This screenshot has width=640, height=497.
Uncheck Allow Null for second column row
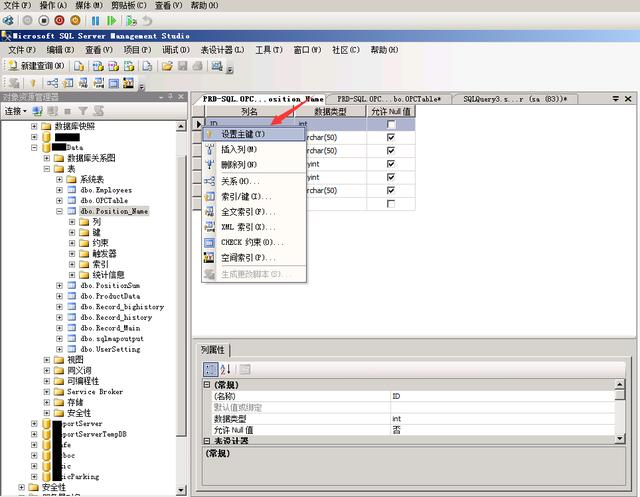pos(390,137)
